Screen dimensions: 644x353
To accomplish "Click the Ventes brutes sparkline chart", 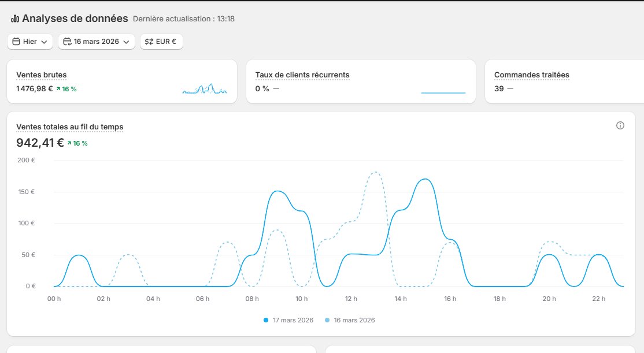I will click(205, 88).
